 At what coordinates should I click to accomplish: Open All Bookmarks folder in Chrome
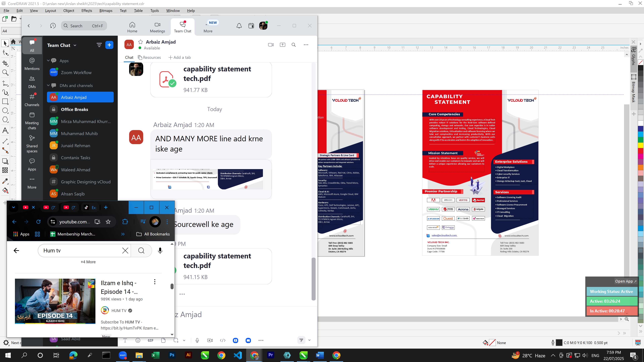point(153,234)
